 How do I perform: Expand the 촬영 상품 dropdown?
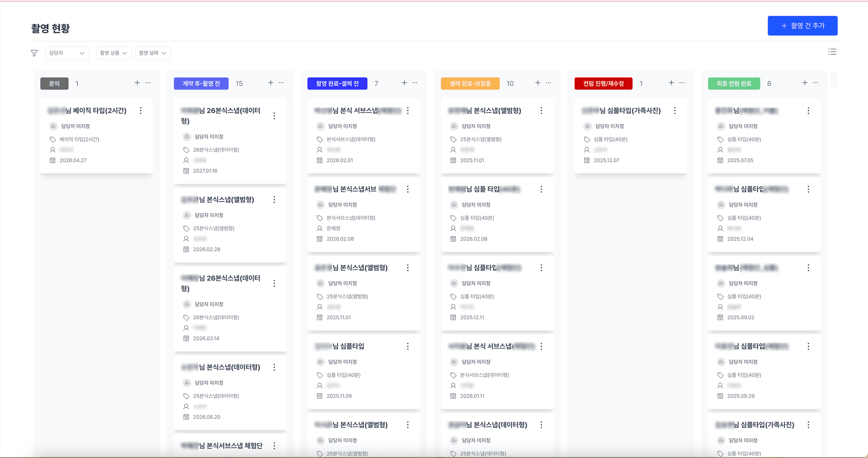[113, 53]
